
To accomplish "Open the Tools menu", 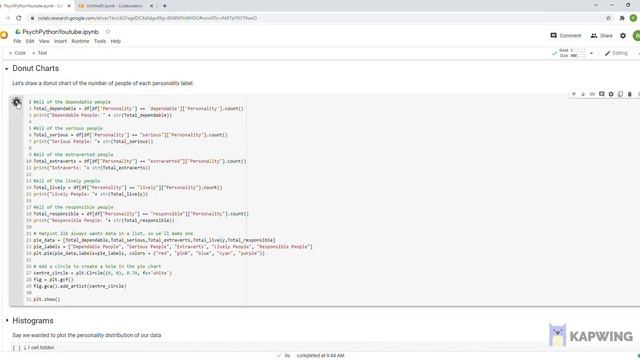I will (x=100, y=41).
